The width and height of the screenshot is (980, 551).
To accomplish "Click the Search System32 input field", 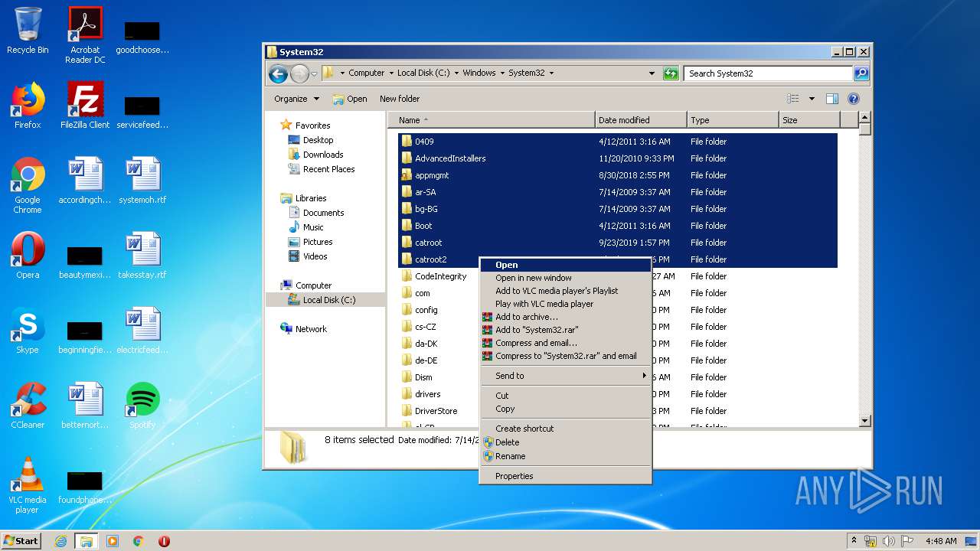I will (x=768, y=73).
